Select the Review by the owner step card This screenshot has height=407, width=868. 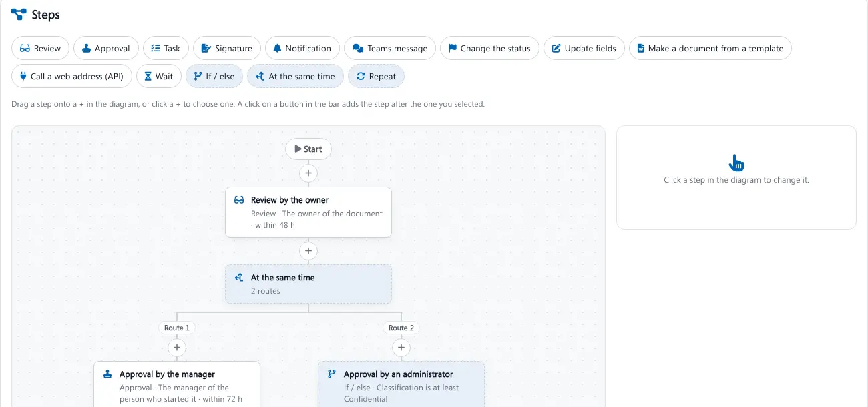click(x=308, y=212)
